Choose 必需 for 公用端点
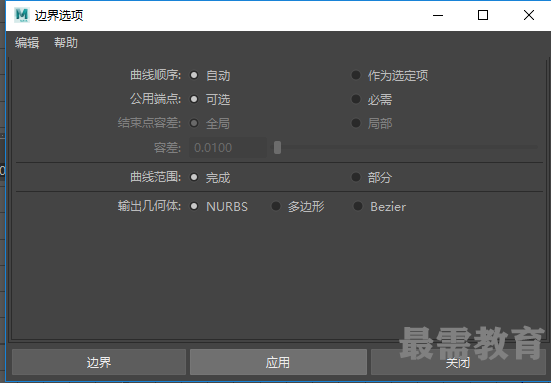Image resolution: width=551 pixels, height=383 pixels. 356,99
